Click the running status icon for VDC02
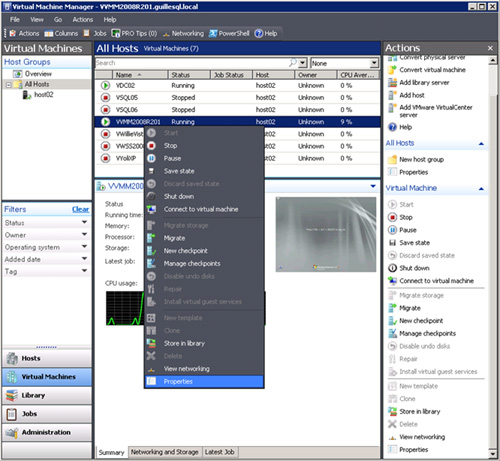500x461 pixels. click(105, 85)
